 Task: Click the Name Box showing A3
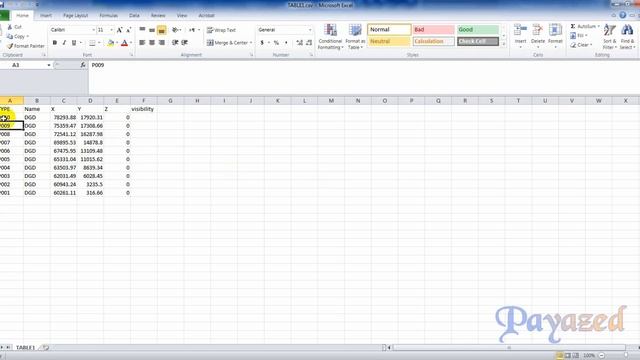click(x=22, y=65)
